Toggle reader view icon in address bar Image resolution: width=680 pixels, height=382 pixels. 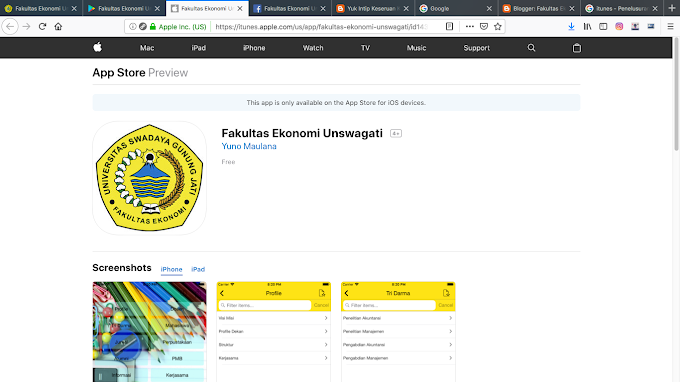point(450,26)
